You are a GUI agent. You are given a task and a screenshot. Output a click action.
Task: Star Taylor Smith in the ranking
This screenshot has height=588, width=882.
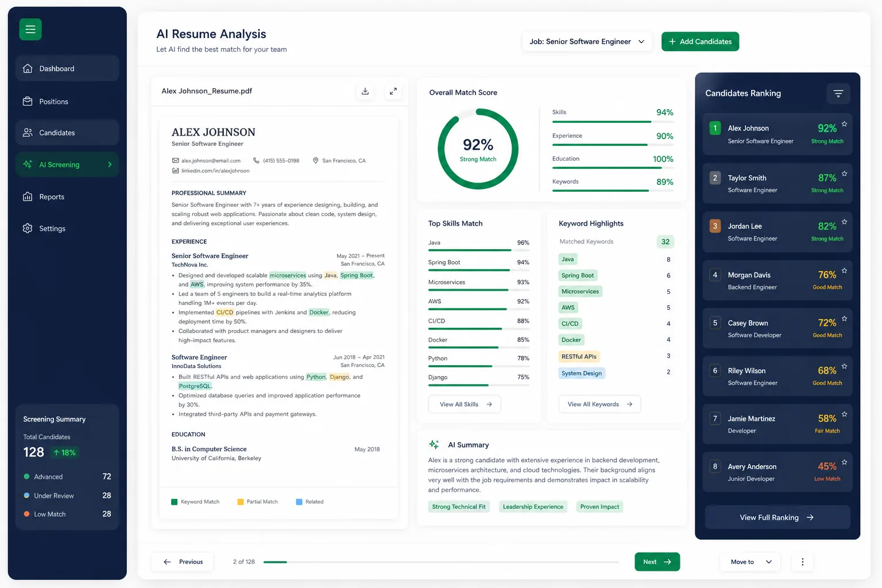(844, 173)
